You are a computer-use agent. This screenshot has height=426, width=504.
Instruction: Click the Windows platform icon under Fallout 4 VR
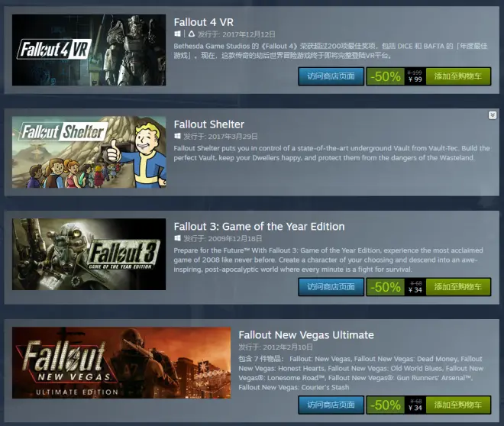(177, 34)
